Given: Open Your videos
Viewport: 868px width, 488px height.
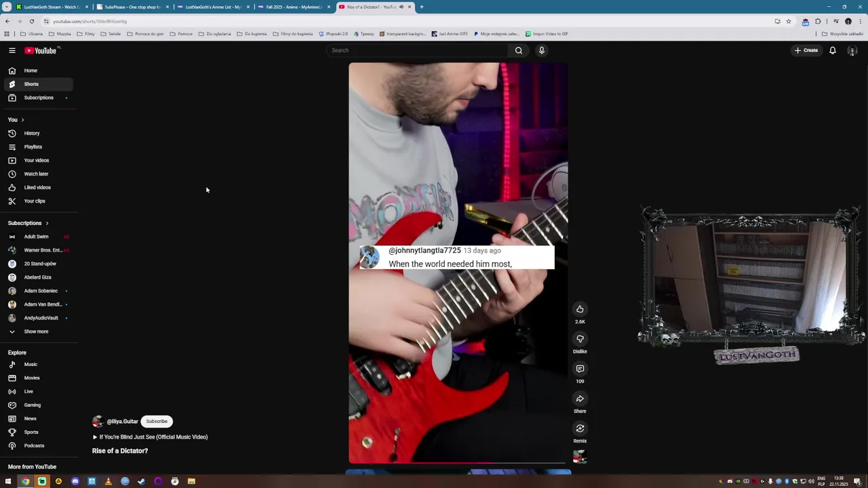Looking at the screenshot, I should [x=38, y=161].
